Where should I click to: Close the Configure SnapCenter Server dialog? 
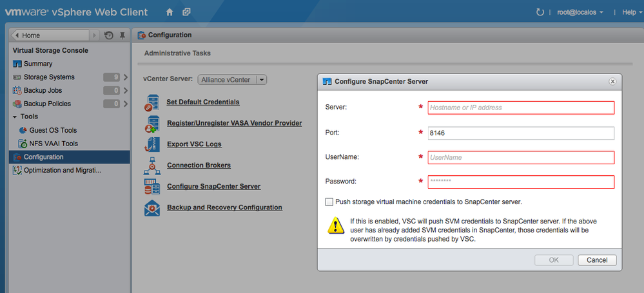[x=612, y=81]
